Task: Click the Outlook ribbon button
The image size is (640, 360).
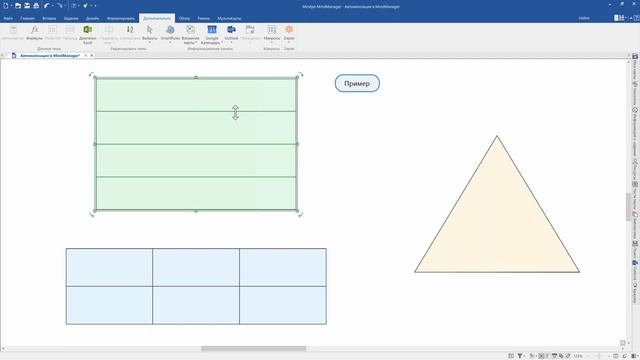Action: [231, 33]
